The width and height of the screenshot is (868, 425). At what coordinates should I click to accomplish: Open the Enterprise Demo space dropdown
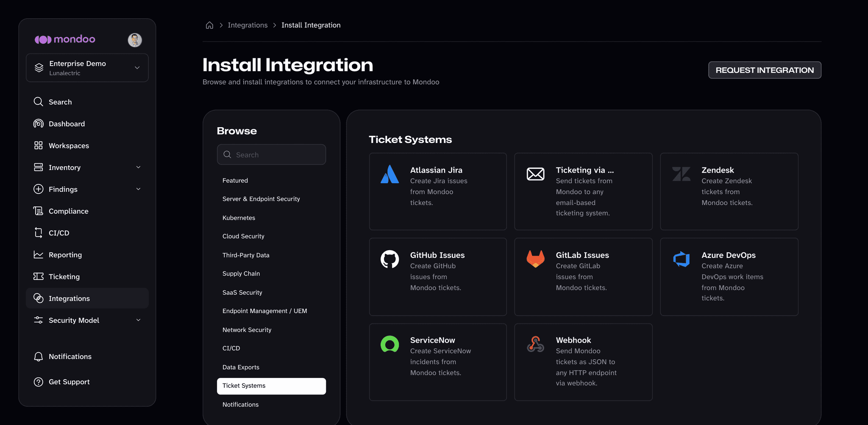click(x=87, y=68)
